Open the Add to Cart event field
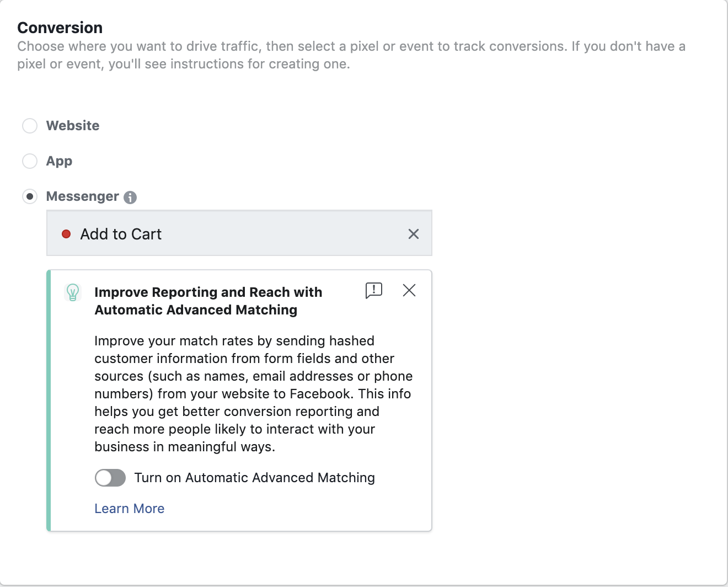 tap(239, 233)
